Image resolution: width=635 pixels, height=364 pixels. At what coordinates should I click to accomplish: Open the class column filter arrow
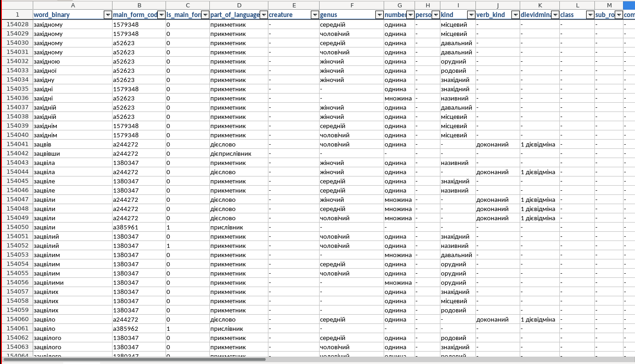coord(590,15)
